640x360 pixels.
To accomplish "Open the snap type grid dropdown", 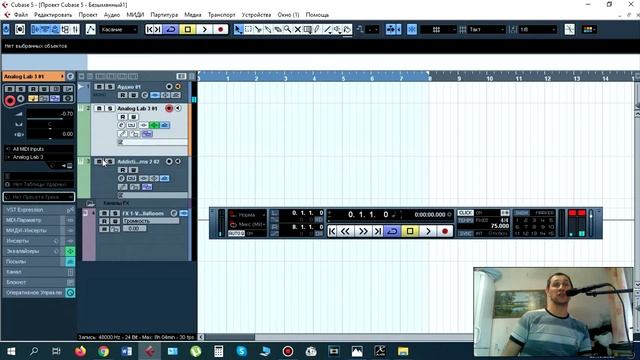I will (x=438, y=29).
